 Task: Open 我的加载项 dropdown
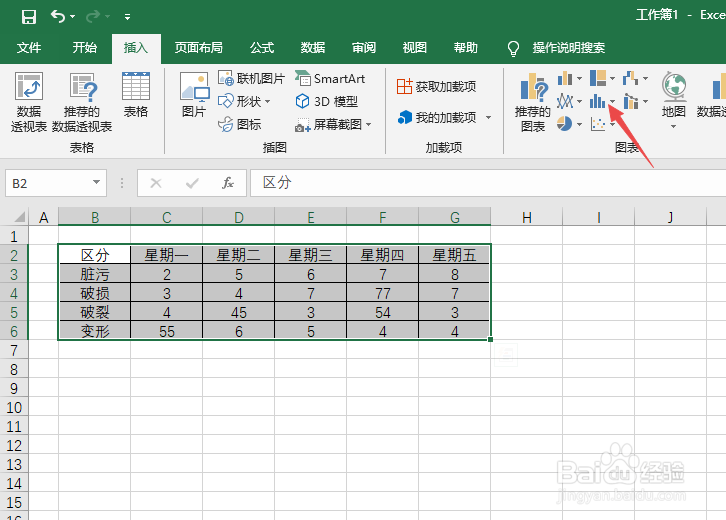click(x=488, y=118)
